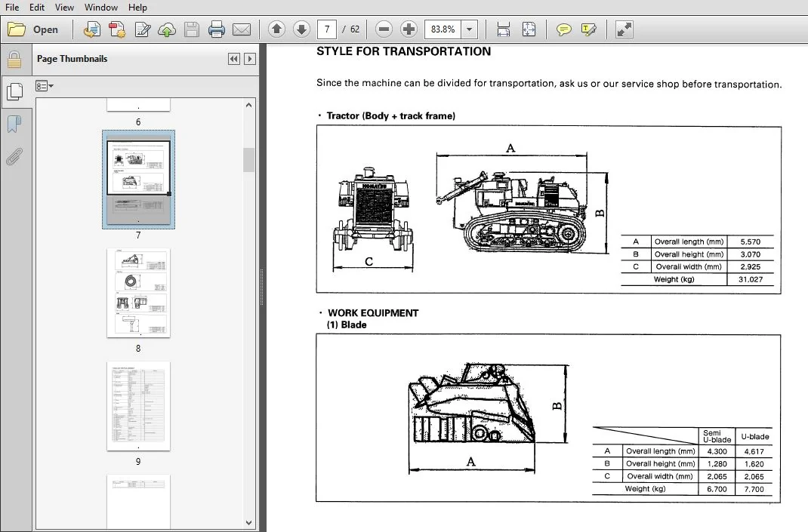Click the Highlight text tool icon
Viewport: 808px width, 532px height.
click(x=588, y=29)
